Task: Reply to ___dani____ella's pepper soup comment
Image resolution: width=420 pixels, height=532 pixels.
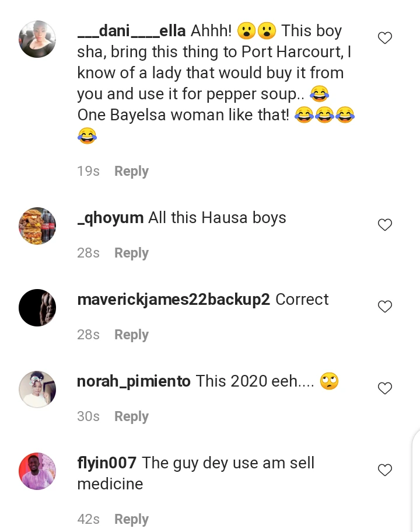Action: click(x=131, y=171)
